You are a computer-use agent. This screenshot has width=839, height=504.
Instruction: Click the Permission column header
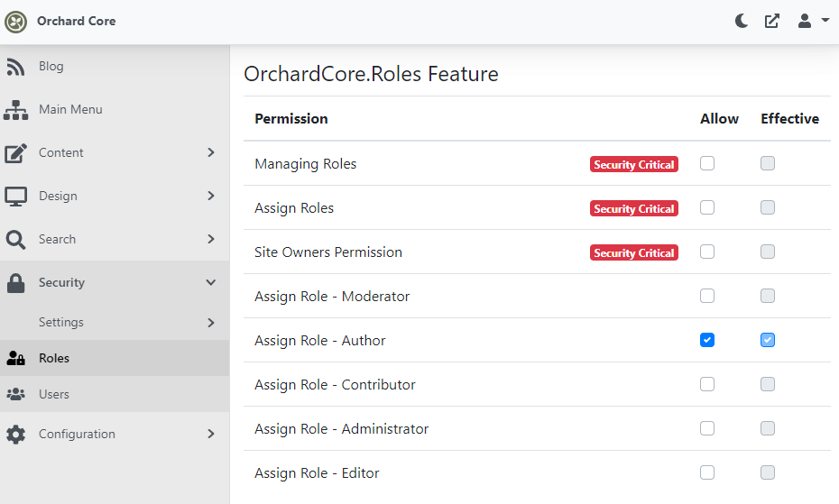pos(291,119)
